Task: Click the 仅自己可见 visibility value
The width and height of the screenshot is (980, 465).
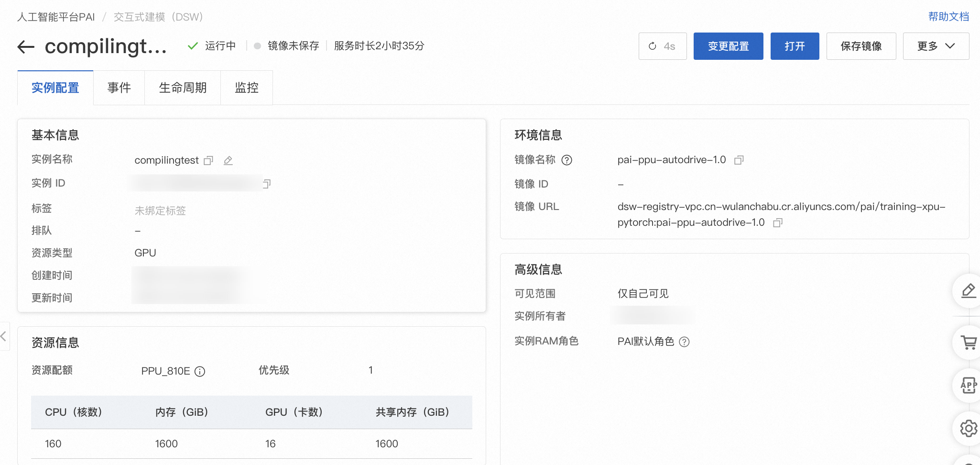Action: (643, 294)
